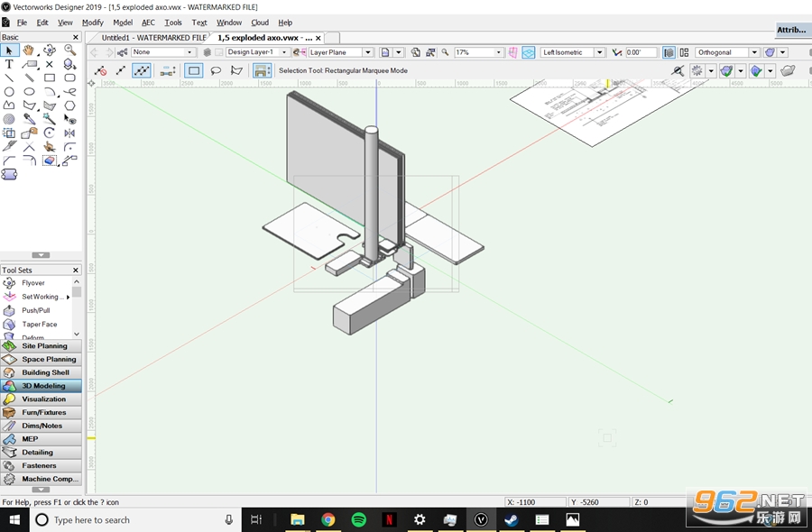Choose the Regular Polygon hexagon tool
812x532 pixels.
click(69, 105)
